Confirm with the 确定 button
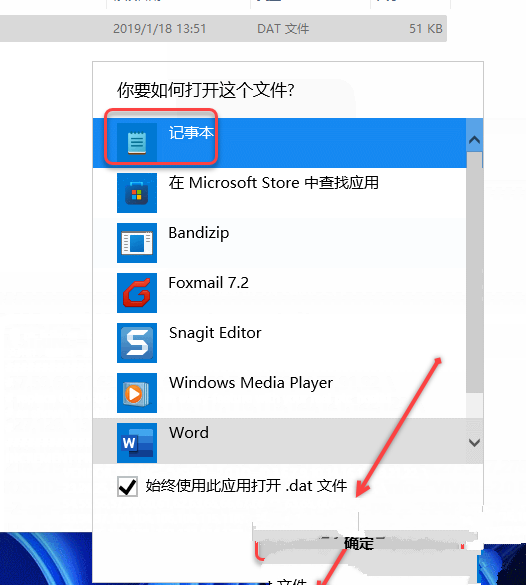The width and height of the screenshot is (526, 585). pyautogui.click(x=359, y=544)
